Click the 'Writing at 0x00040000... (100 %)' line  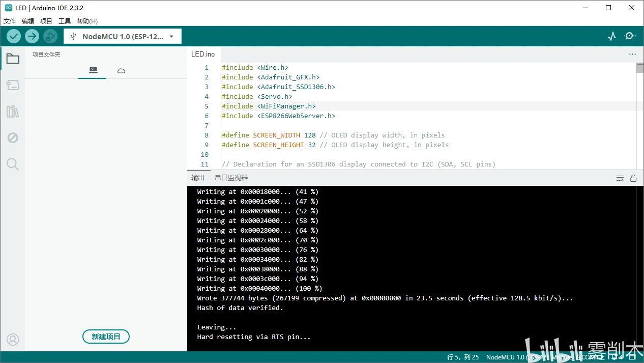tap(259, 288)
